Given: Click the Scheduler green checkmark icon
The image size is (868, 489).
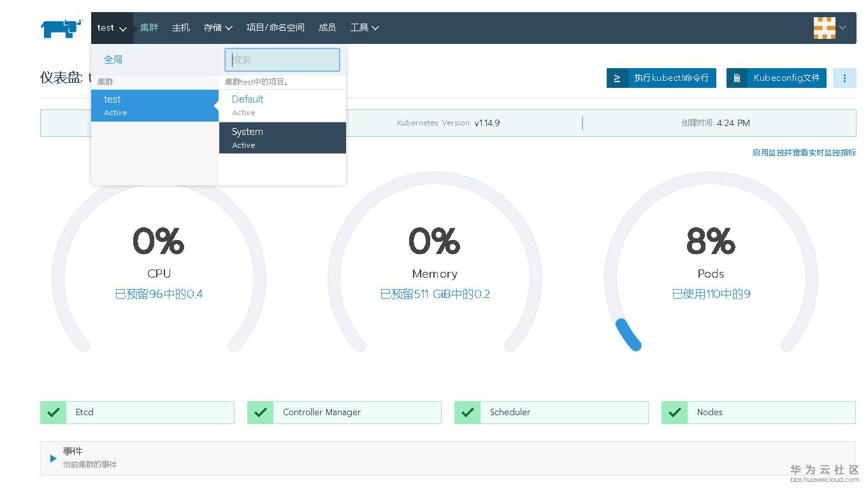Looking at the screenshot, I should pos(467,413).
